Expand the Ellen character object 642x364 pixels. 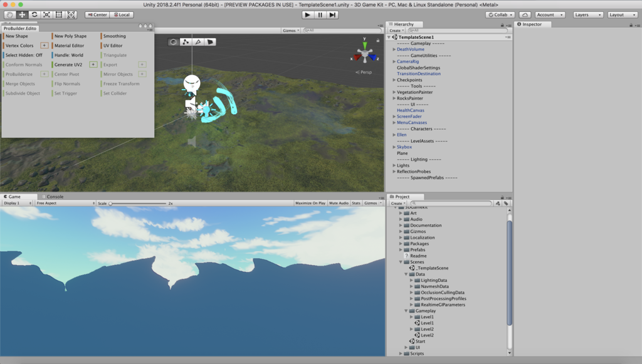(394, 135)
